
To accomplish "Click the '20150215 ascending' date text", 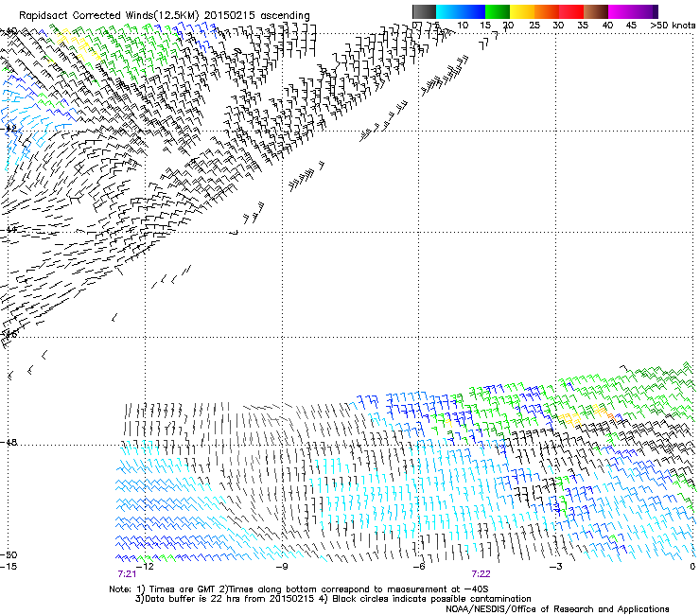I will pos(256,16).
